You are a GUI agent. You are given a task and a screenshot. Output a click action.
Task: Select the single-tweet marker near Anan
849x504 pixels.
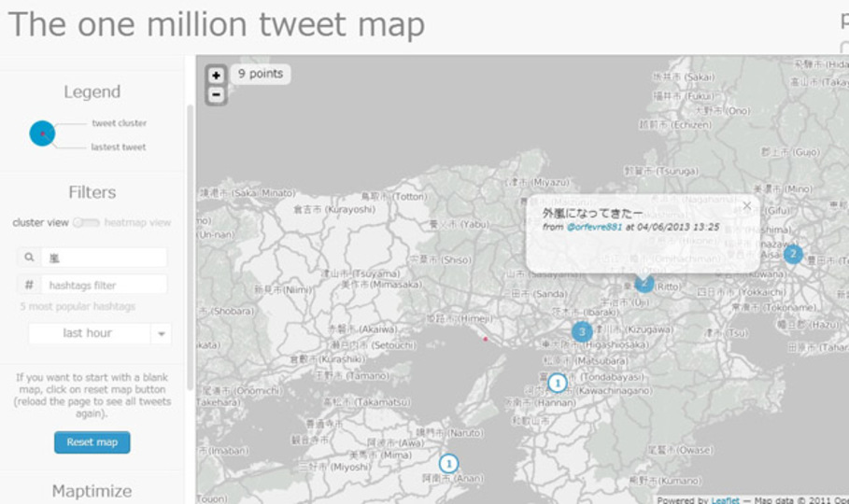click(448, 463)
